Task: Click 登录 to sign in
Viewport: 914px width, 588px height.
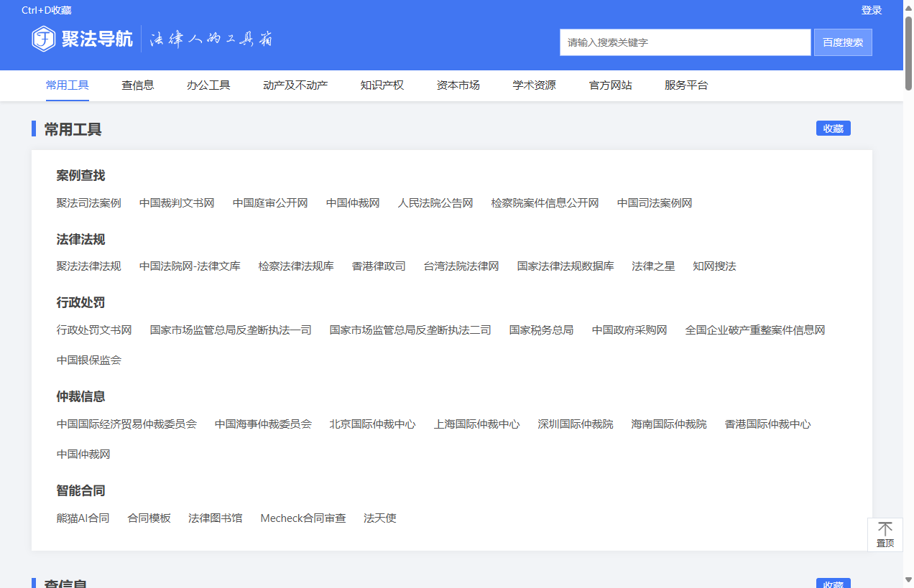Action: click(x=872, y=10)
